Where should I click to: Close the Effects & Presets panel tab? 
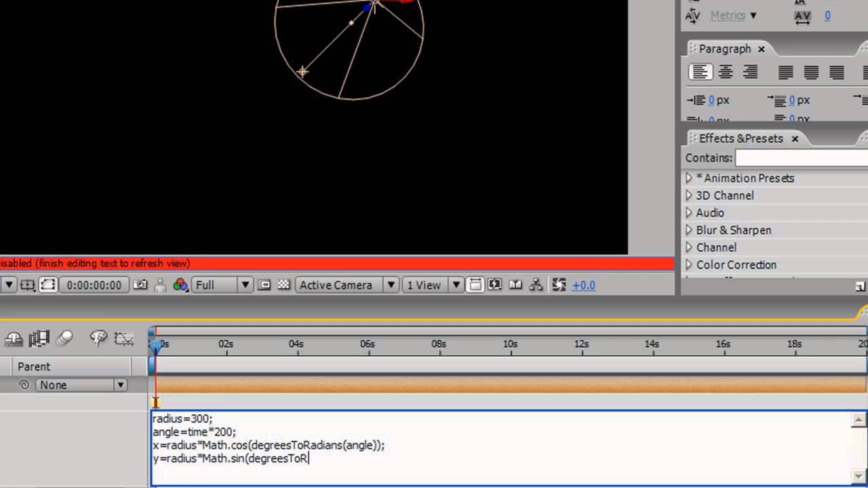coord(795,138)
